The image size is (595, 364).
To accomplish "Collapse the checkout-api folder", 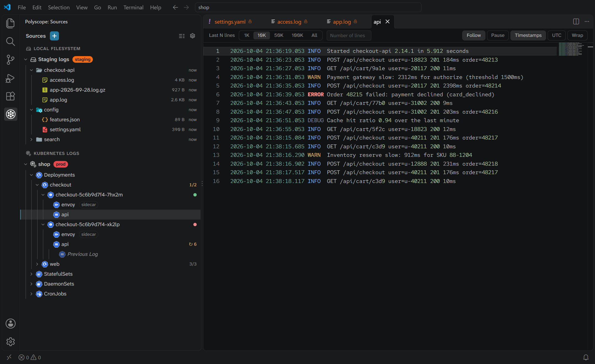I will pyautogui.click(x=31, y=70).
